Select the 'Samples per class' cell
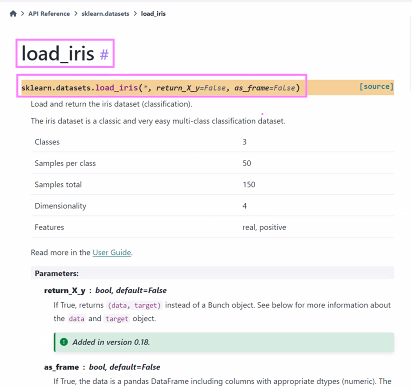This screenshot has width=412, height=389. (65, 163)
